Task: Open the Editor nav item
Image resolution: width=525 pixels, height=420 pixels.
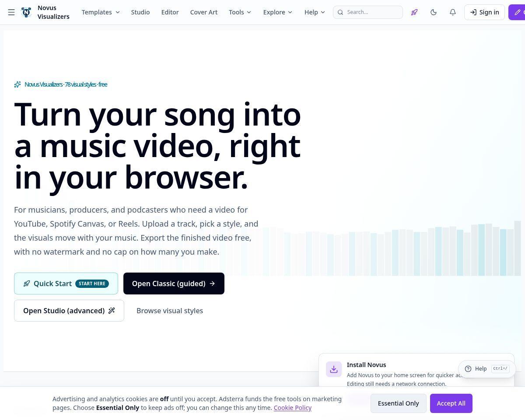Action: pyautogui.click(x=170, y=12)
